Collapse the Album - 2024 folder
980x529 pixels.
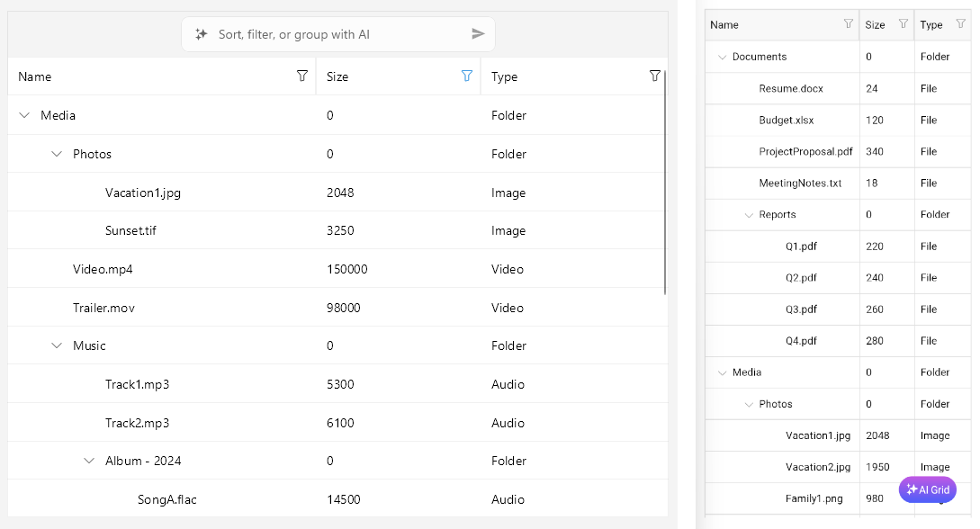pyautogui.click(x=89, y=461)
